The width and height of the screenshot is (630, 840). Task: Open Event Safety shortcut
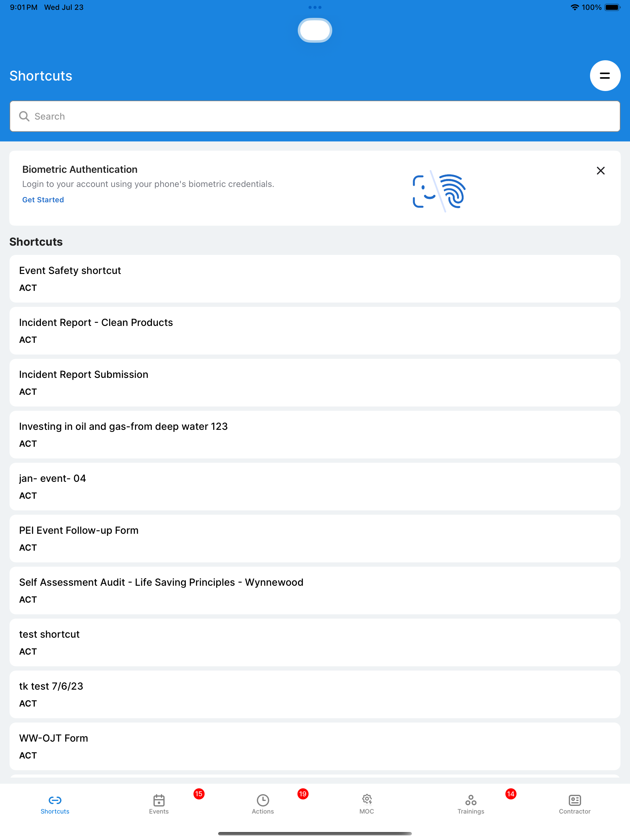(315, 279)
